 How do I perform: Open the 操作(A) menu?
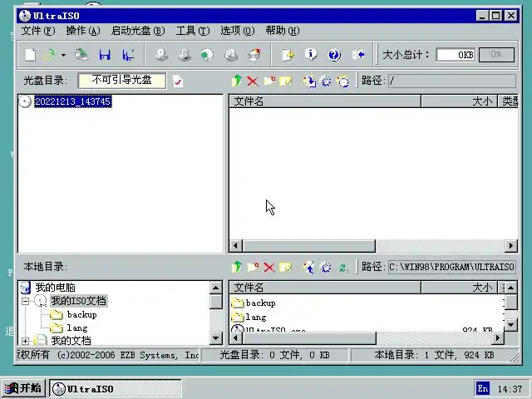pos(83,31)
